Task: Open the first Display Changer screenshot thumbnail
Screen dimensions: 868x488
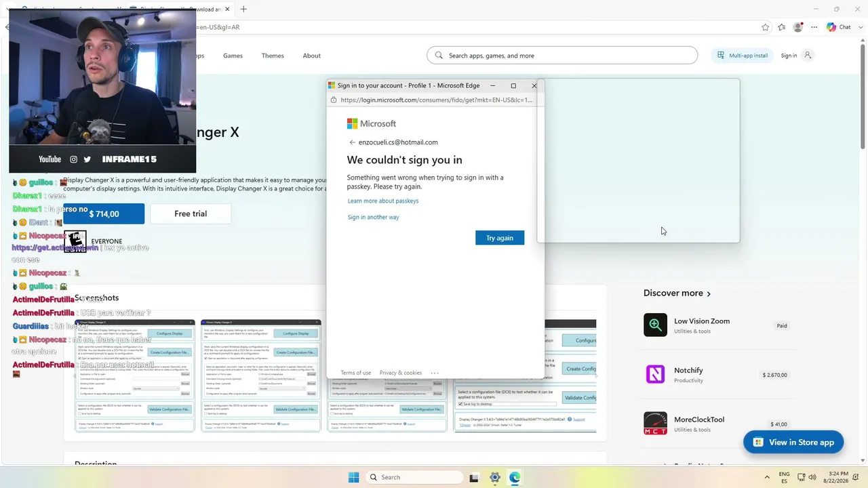Action: [x=134, y=375]
